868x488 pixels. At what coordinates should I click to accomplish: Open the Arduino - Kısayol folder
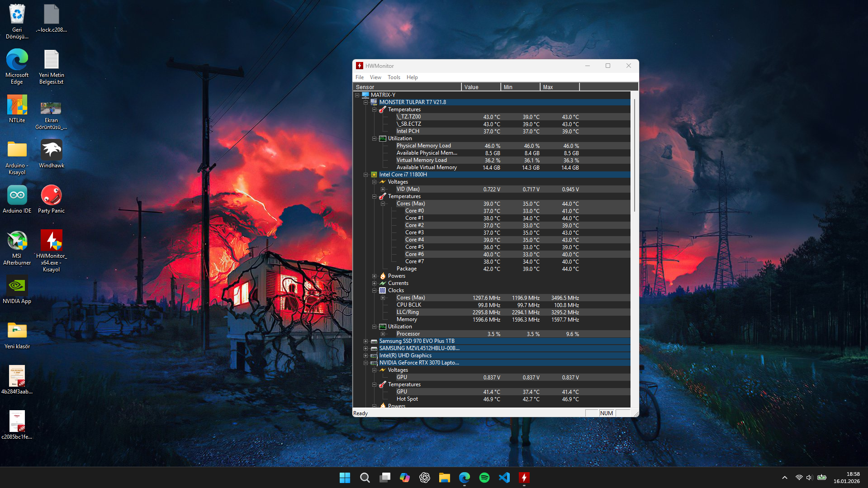coord(17,157)
